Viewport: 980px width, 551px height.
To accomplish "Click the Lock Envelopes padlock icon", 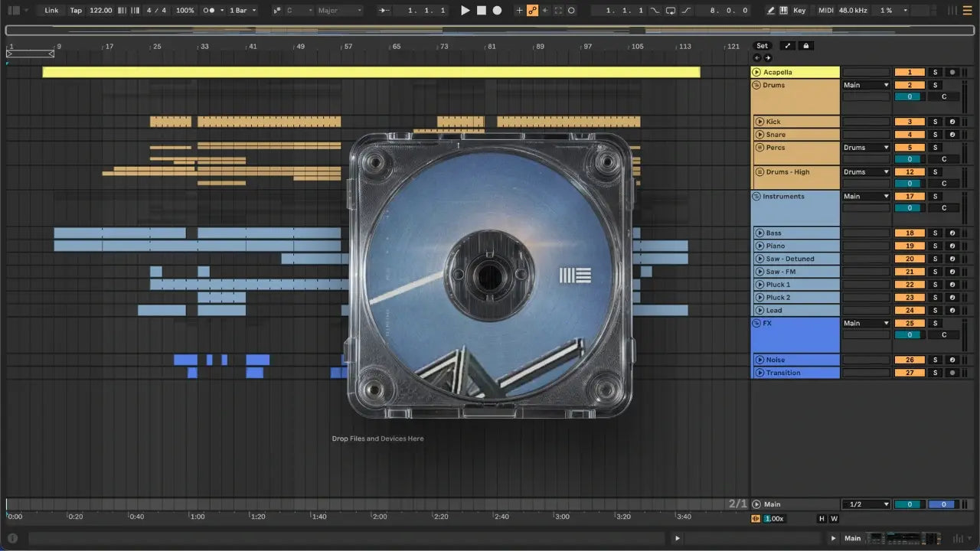I will point(805,46).
